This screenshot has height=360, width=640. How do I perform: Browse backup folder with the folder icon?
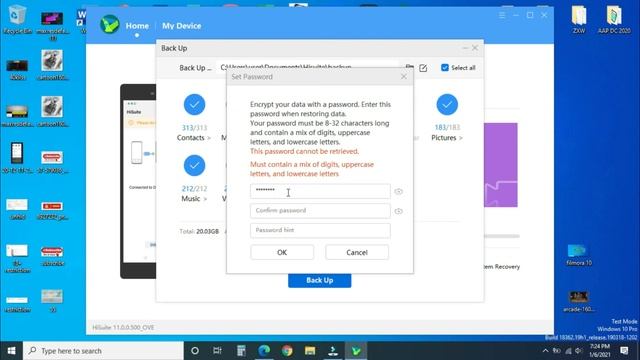coord(409,67)
